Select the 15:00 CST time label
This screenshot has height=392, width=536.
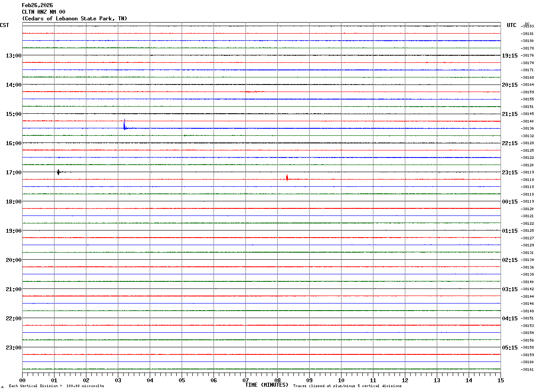pos(13,114)
